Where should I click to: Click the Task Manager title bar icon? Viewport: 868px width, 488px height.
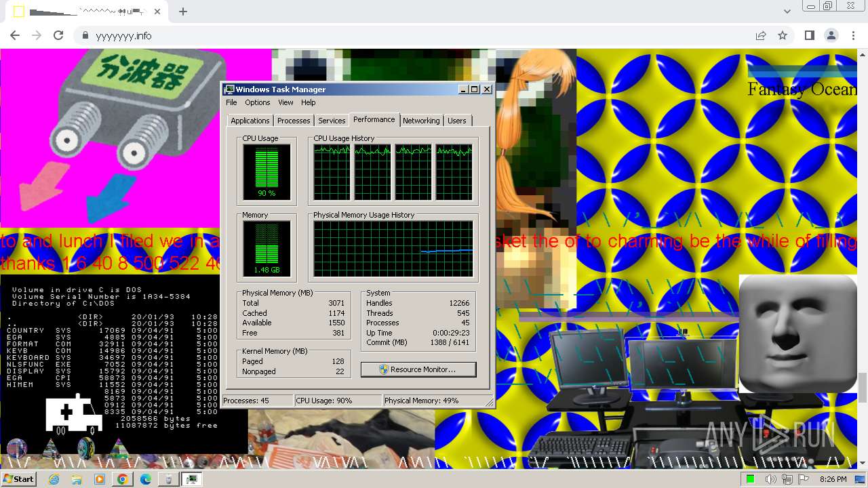[229, 89]
